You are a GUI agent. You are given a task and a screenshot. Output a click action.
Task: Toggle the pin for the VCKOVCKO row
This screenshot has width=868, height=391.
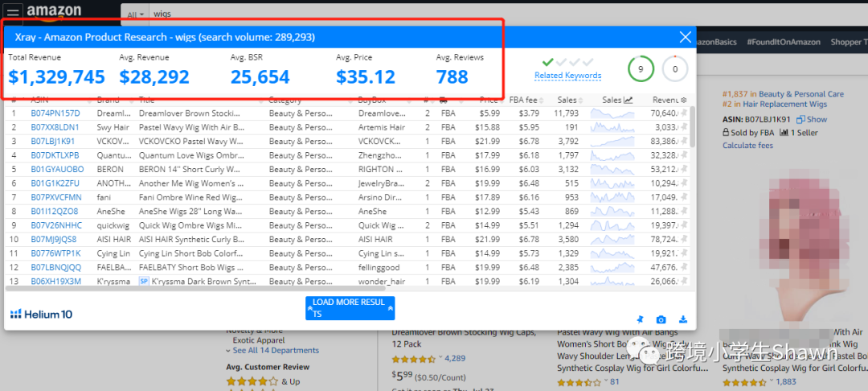684,142
